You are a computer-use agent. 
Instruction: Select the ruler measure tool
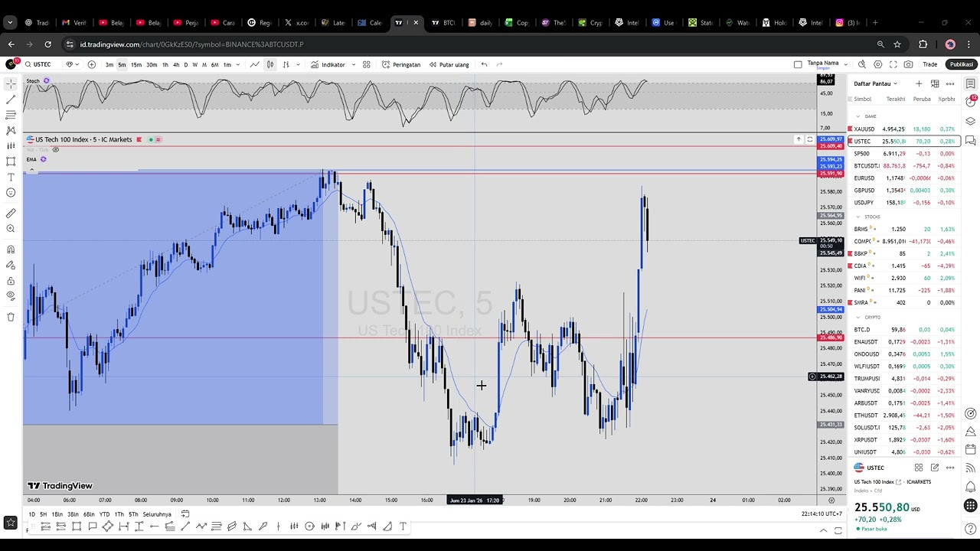(x=11, y=214)
